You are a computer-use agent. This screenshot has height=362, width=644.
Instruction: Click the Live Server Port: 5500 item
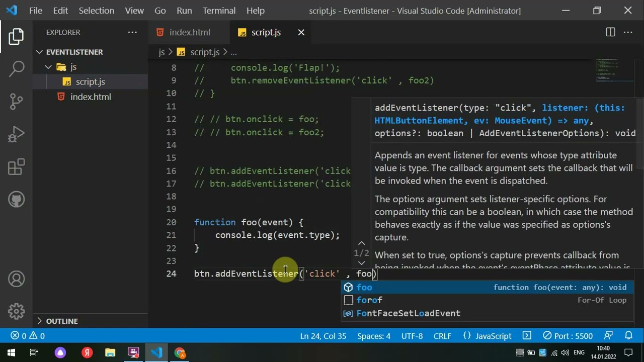click(568, 336)
